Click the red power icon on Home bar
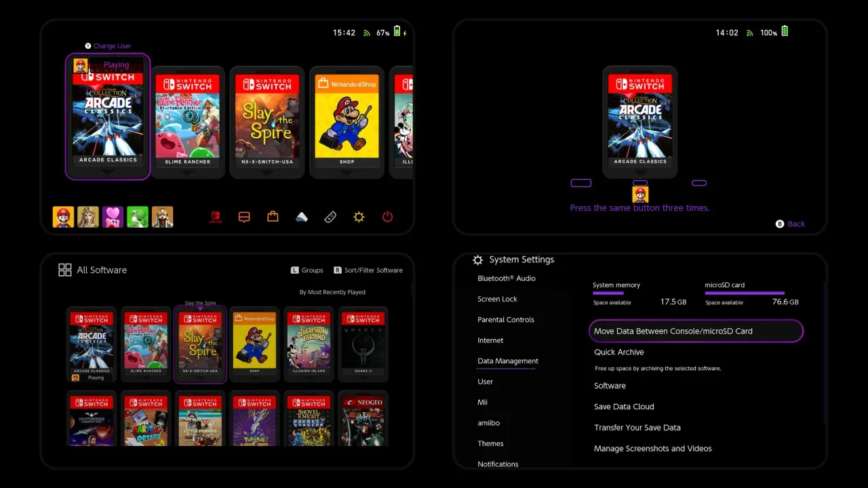Viewport: 868px width, 488px height. click(387, 217)
